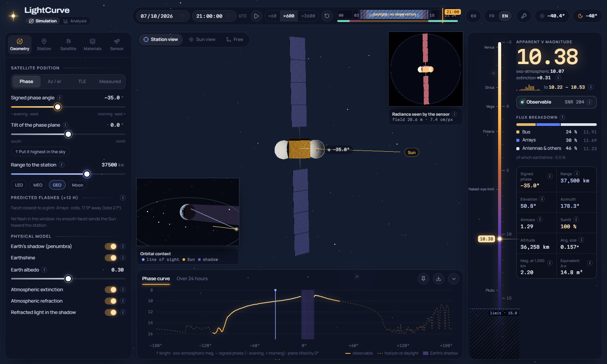Click the link icon in the top bar

pyautogui.click(x=473, y=16)
